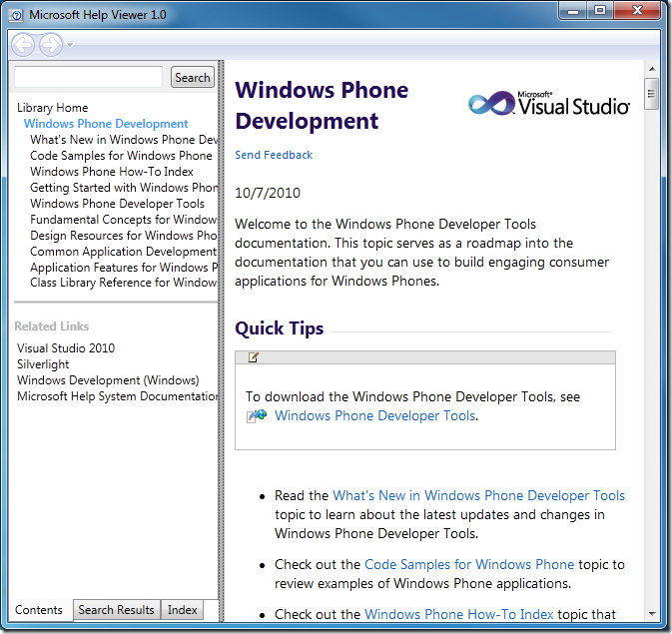Open the navigation history dropdown arrow
Image resolution: width=672 pixels, height=634 pixels.
coord(70,45)
